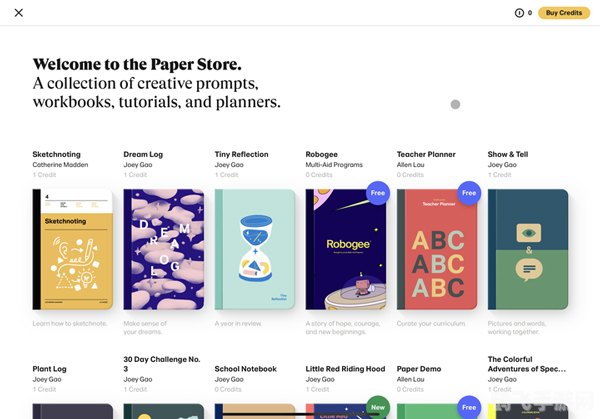Open the Teacher Planner ABC cover

click(436, 250)
